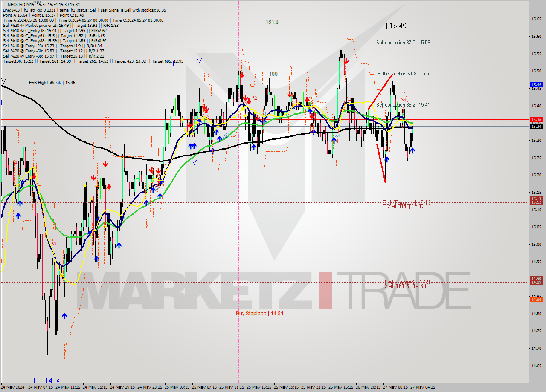The width and height of the screenshot is (546, 392).
Task: Select the 14.70 price scale value
Action: point(536,348)
